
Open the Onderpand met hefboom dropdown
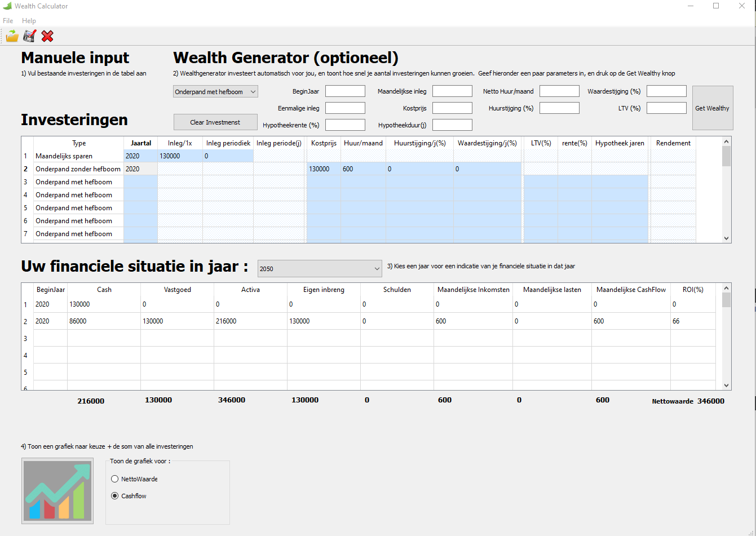(215, 91)
